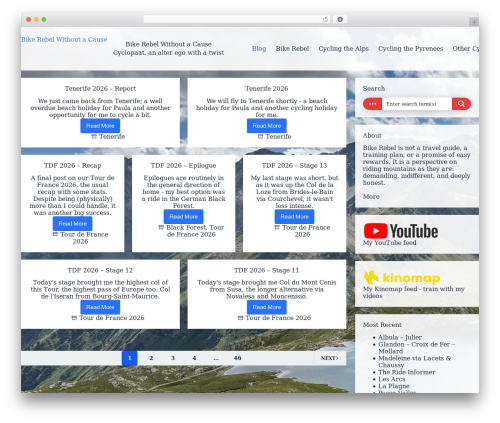Open the YouTube logo feed
The height and width of the screenshot is (423, 500).
pyautogui.click(x=401, y=231)
